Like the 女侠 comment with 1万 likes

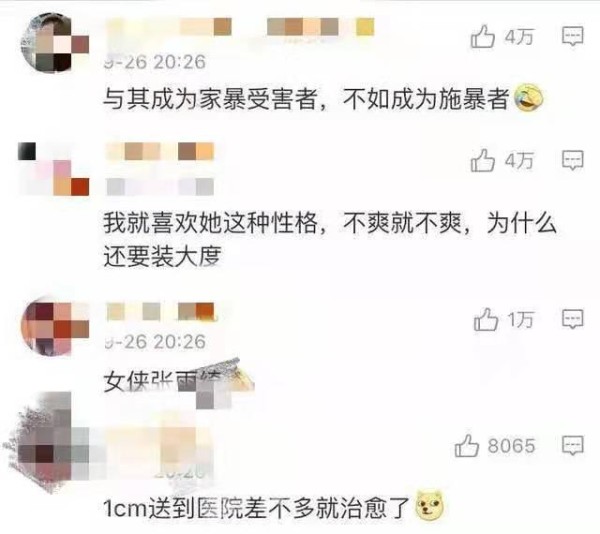(486, 319)
